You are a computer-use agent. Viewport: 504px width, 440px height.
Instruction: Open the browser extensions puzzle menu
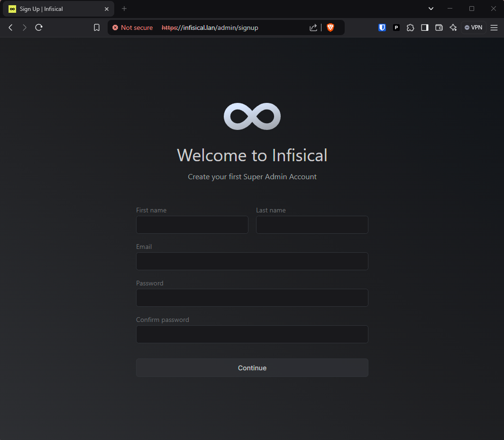click(410, 27)
